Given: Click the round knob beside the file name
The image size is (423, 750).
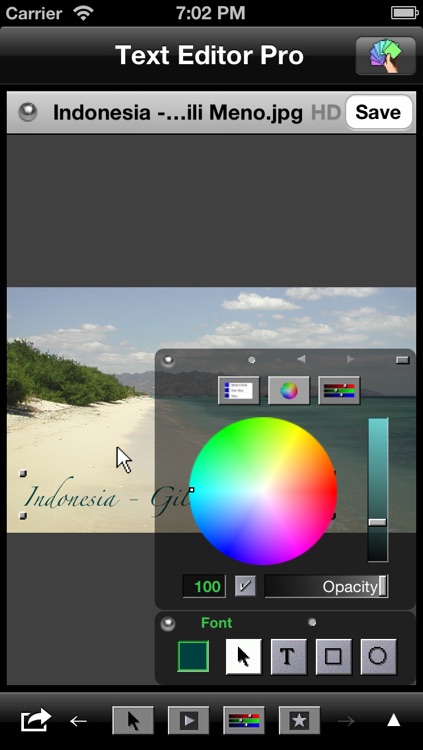Looking at the screenshot, I should tap(28, 113).
